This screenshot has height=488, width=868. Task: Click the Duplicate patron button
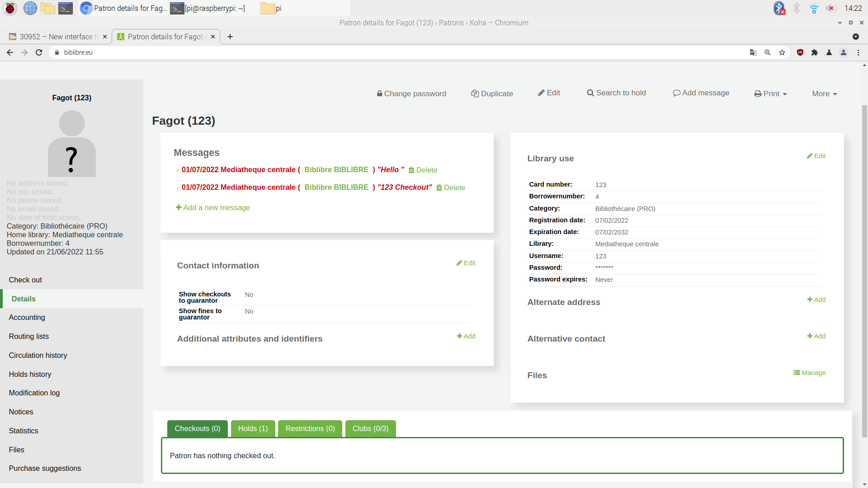point(492,94)
